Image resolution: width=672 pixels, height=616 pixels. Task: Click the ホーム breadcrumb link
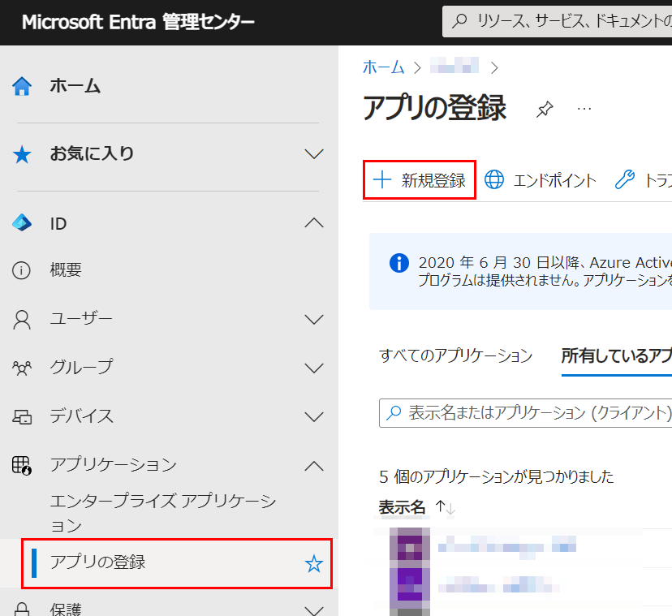point(384,67)
